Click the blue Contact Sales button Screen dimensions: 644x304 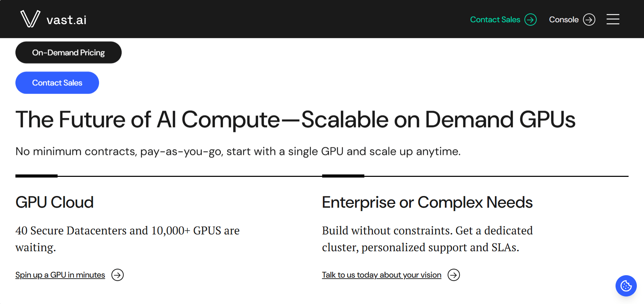click(x=57, y=83)
